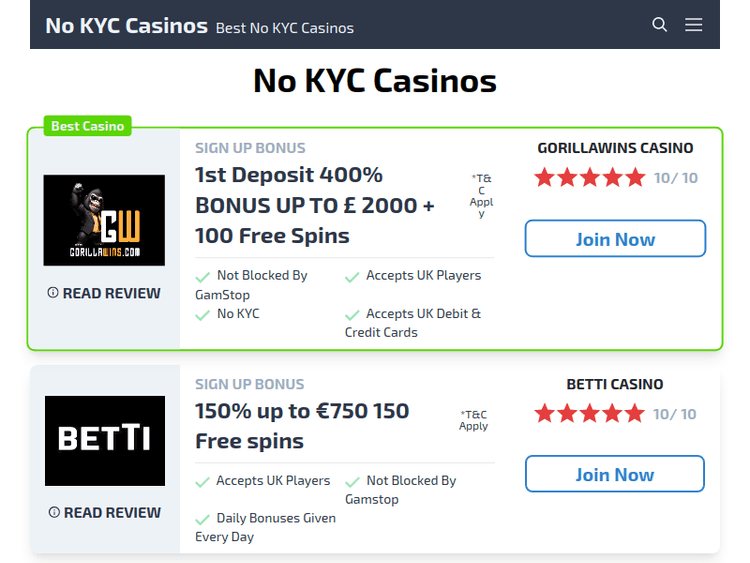Click info icon beside Betti Read Review

click(x=54, y=512)
